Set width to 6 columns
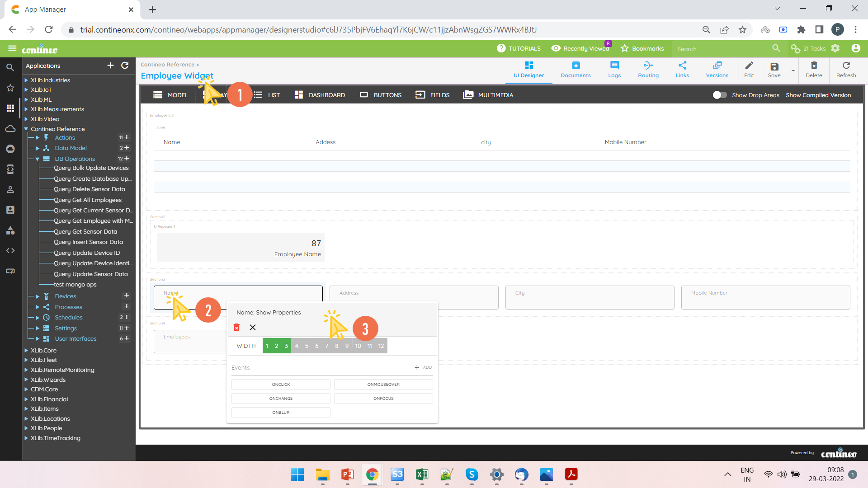868x488 pixels. pyautogui.click(x=316, y=346)
